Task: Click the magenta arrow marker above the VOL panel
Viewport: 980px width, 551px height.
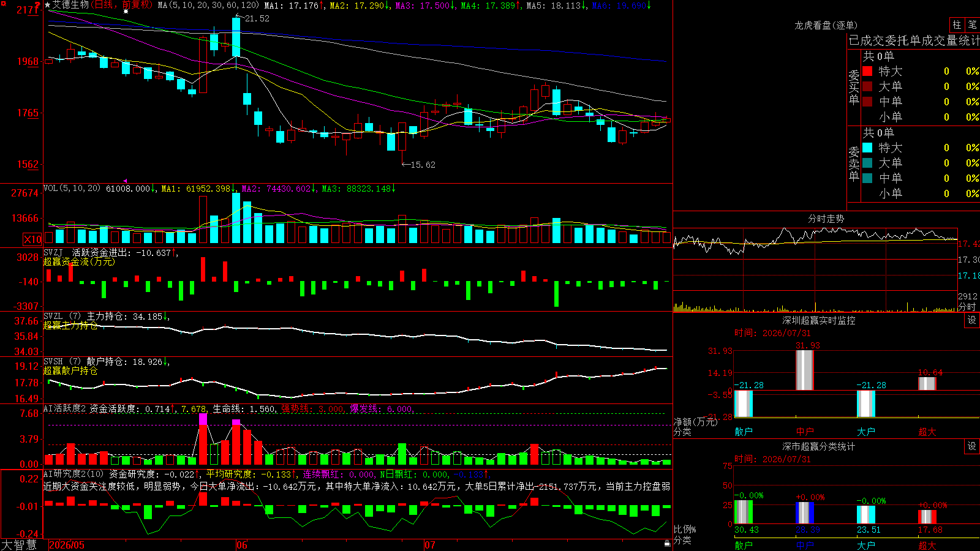Action: [126, 181]
